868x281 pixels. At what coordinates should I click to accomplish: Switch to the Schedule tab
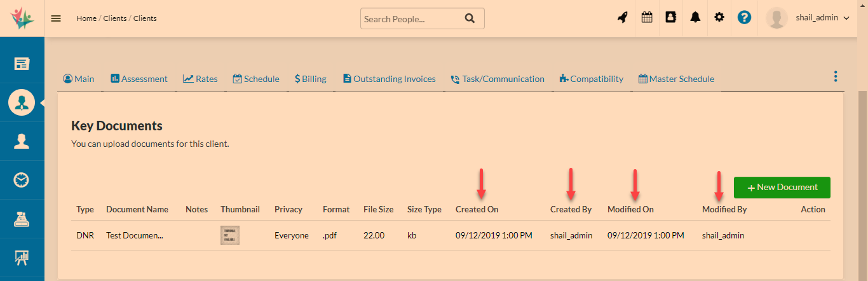[x=256, y=79]
